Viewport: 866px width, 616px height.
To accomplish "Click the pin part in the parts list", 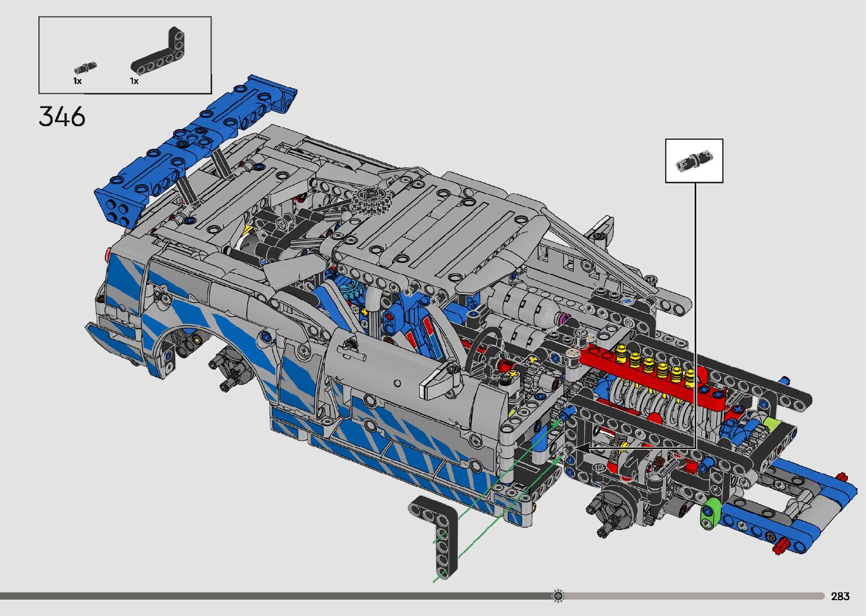I will pos(85,67).
